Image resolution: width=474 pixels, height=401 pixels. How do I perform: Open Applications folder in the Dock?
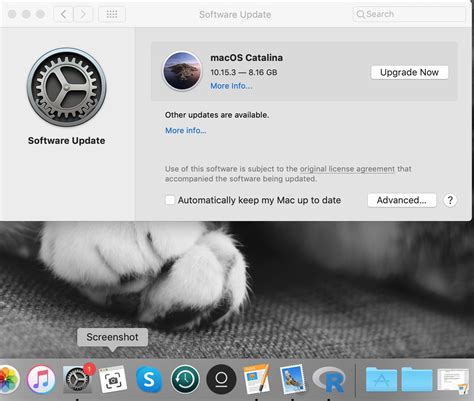[381, 379]
